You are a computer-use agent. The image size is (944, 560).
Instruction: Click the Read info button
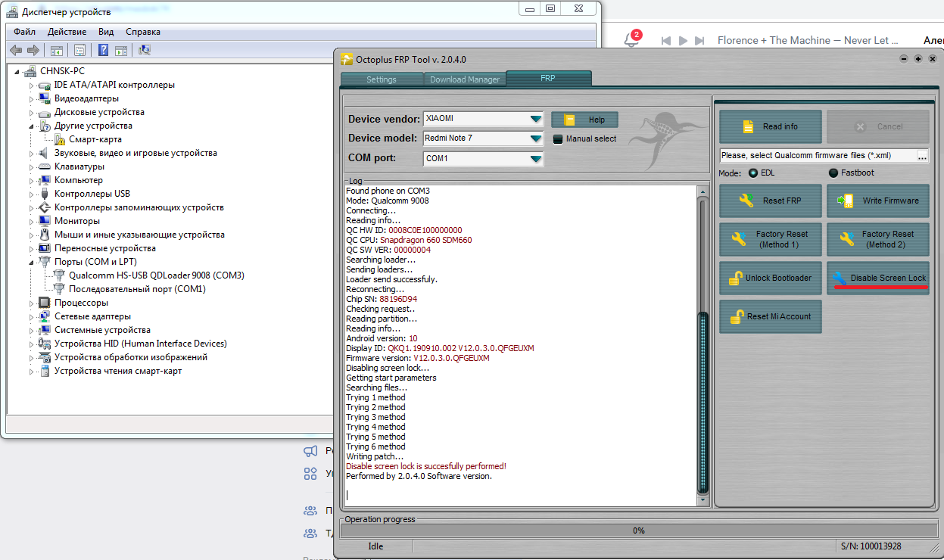(x=771, y=126)
